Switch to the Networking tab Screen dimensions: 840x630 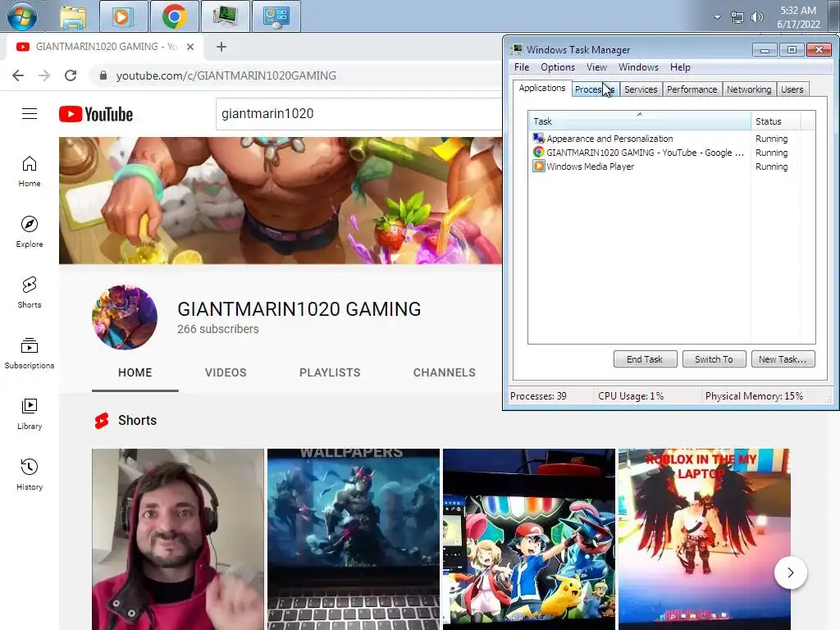click(749, 89)
